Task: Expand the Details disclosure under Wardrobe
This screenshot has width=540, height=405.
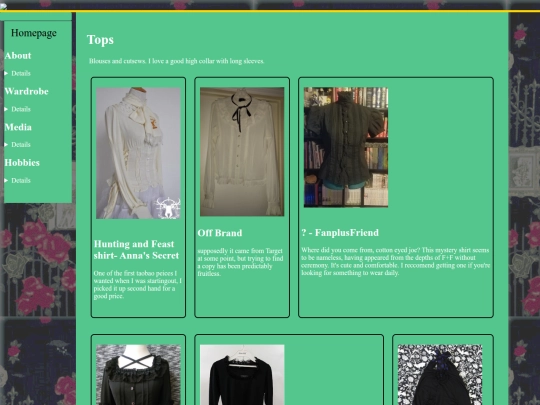Action: [x=18, y=109]
